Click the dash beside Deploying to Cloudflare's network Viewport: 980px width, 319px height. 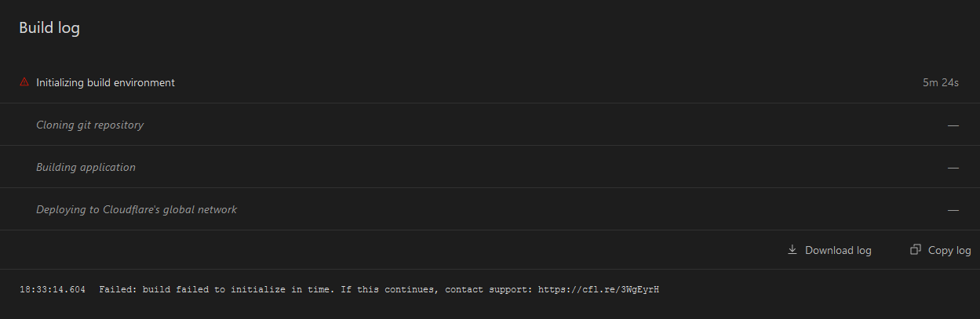click(x=953, y=210)
